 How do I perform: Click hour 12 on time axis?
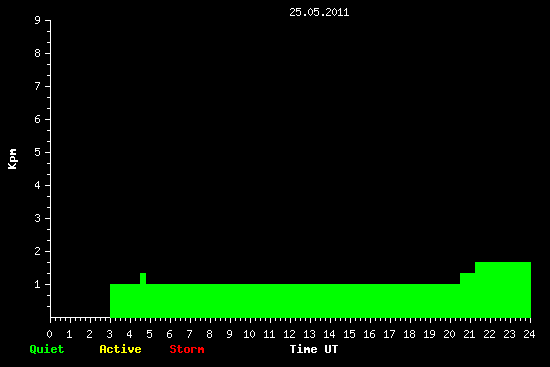click(289, 334)
